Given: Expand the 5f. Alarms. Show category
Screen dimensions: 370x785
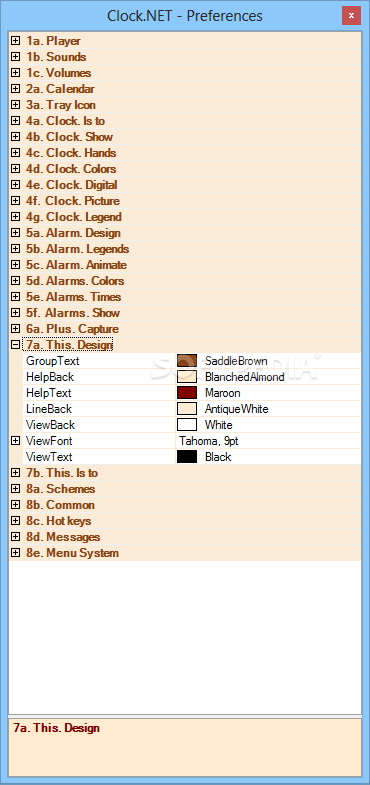Looking at the screenshot, I should click(16, 313).
